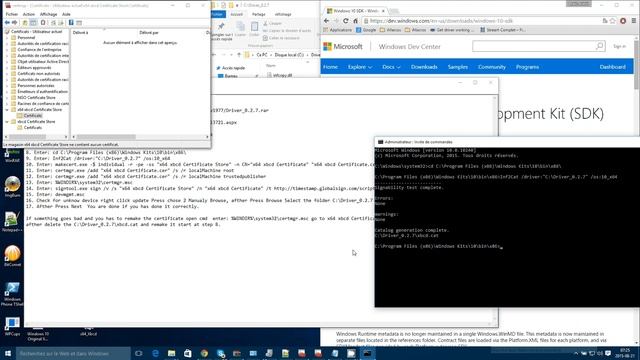
Task: Open Chrome's hamburger menu icon
Action: [x=634, y=21]
